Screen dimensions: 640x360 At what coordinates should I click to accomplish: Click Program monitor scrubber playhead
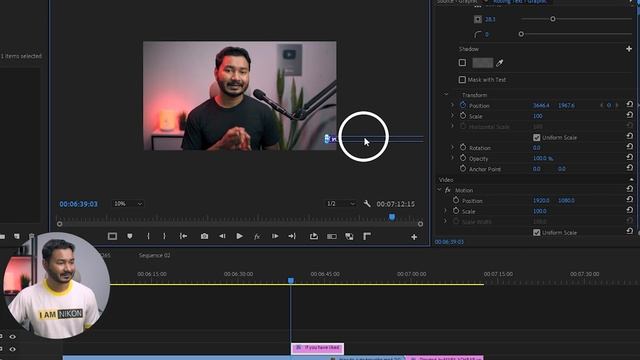click(392, 217)
